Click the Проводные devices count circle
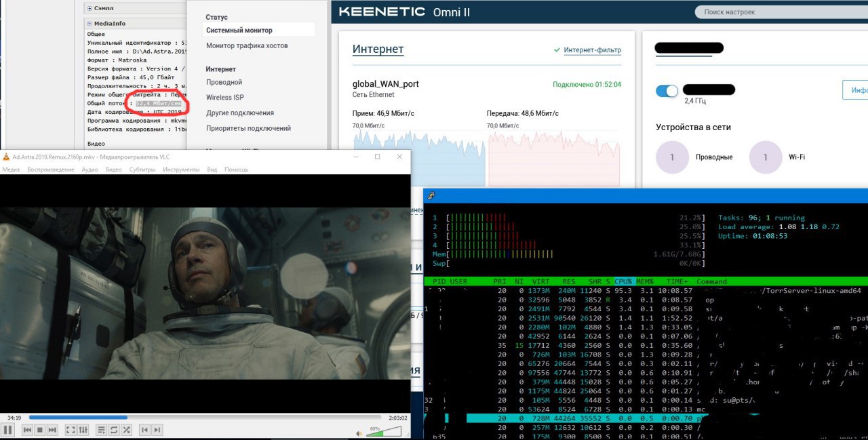The image size is (868, 440). [672, 157]
